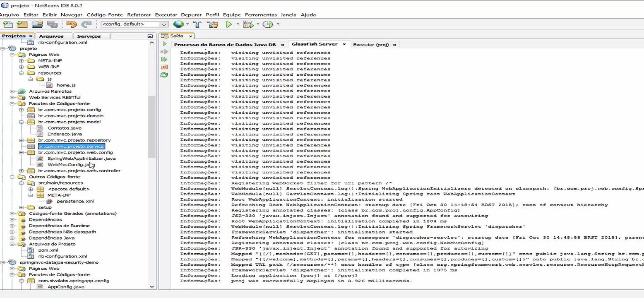Click the double green arrow output icon
This screenshot has width=644, height=298.
[x=164, y=60]
